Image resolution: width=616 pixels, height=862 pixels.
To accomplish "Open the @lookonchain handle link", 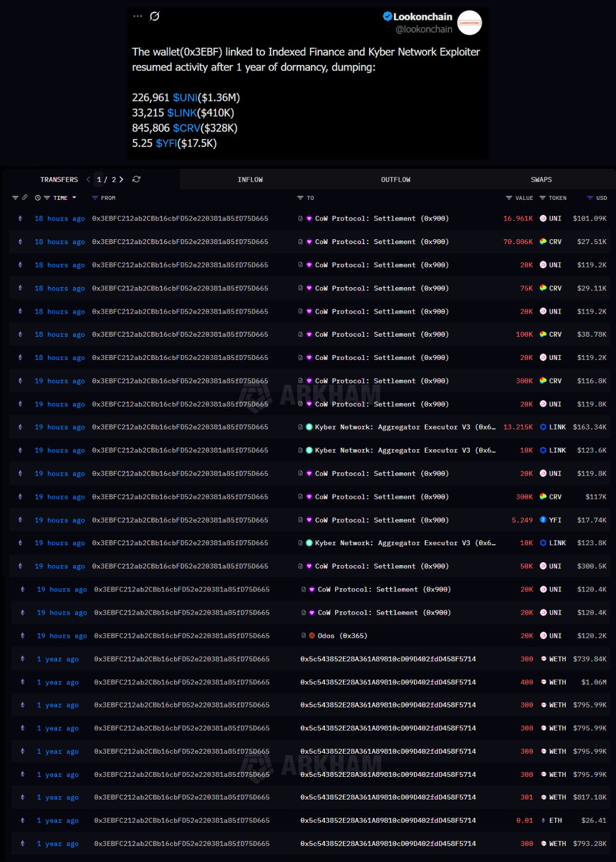I will click(x=424, y=29).
